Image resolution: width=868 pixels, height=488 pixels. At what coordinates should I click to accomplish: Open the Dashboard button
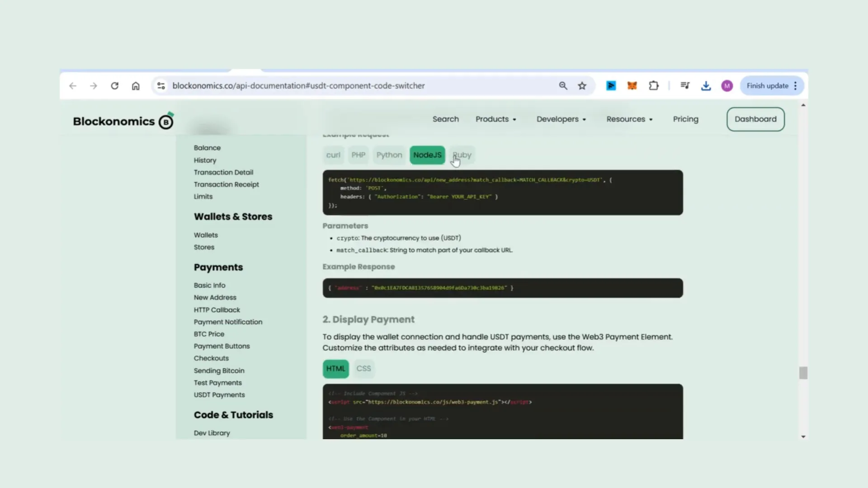tap(755, 119)
